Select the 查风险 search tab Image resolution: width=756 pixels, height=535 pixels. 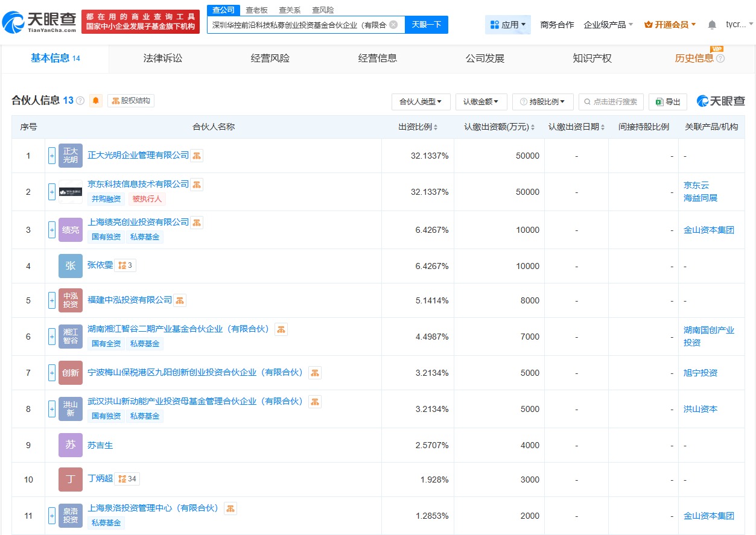[323, 10]
